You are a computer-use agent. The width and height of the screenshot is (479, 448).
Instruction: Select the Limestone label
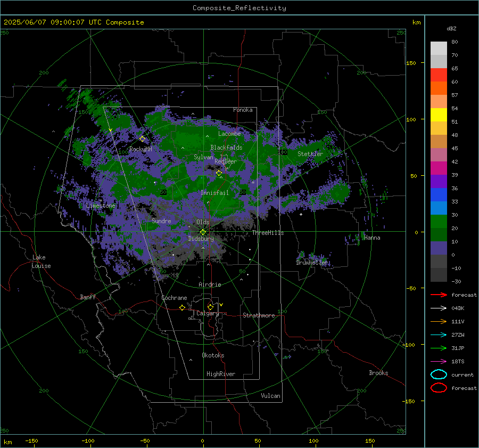coord(101,206)
